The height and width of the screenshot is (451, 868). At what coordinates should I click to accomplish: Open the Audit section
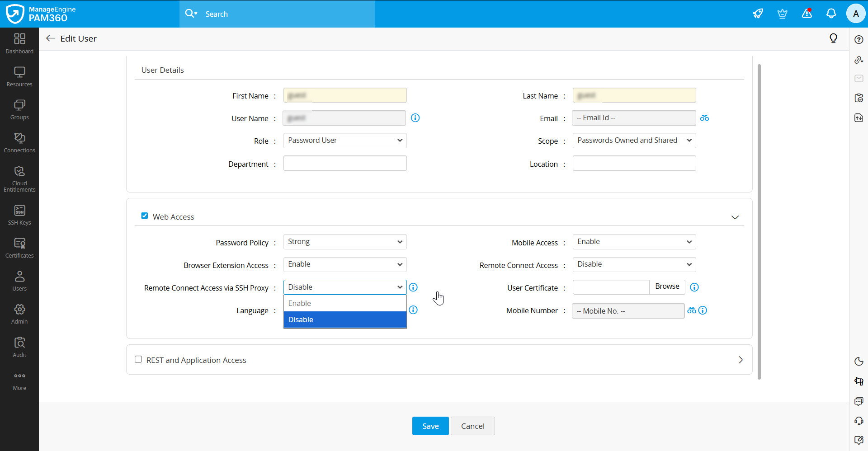click(x=19, y=347)
